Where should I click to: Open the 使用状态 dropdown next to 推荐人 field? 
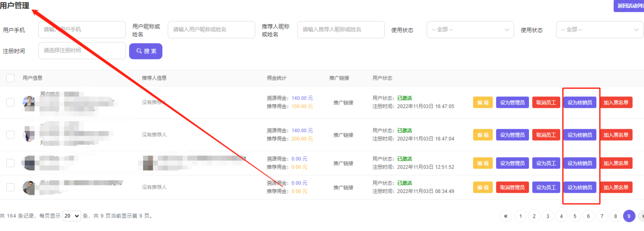(470, 30)
